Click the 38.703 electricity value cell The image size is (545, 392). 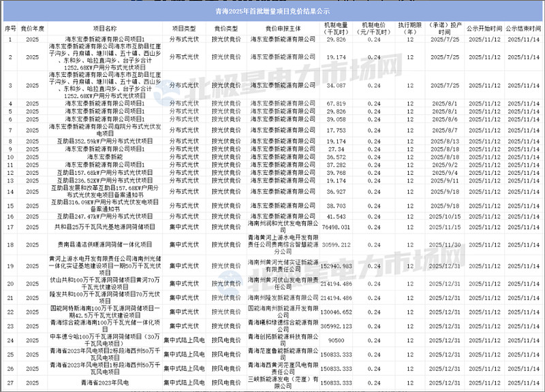point(336,206)
